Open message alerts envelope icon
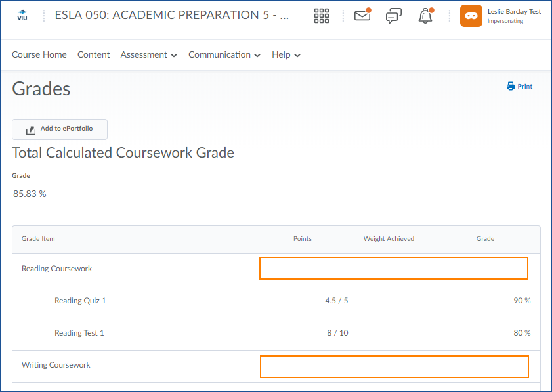 click(x=362, y=16)
